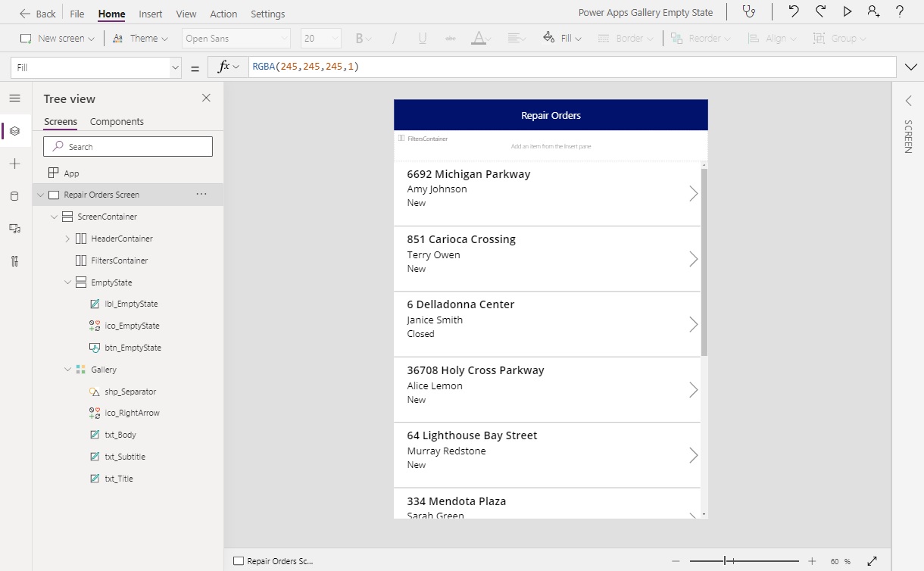Click the Undo arrow icon
This screenshot has height=571, width=924.
pyautogui.click(x=793, y=12)
